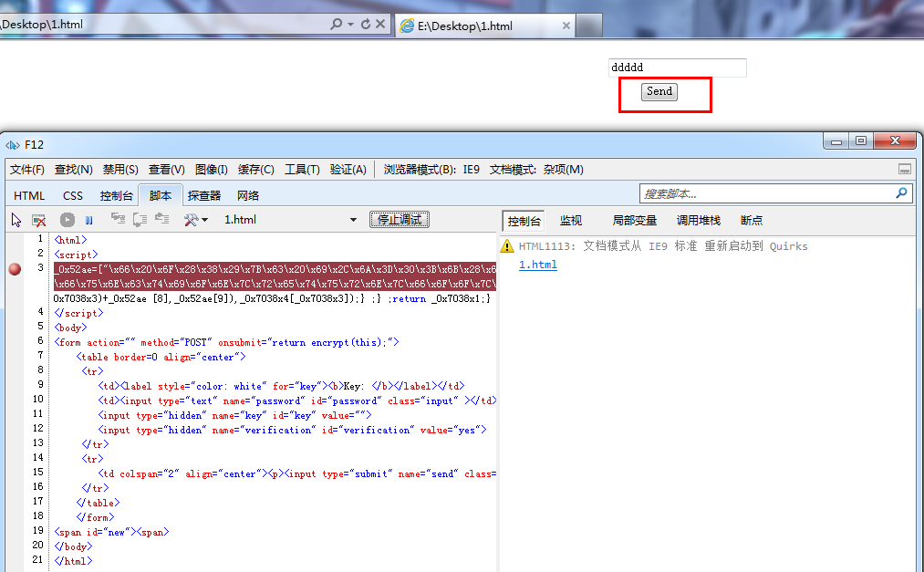Image resolution: width=924 pixels, height=572 pixels.
Task: Minimize the F12 developer tools window
Action: point(836,141)
